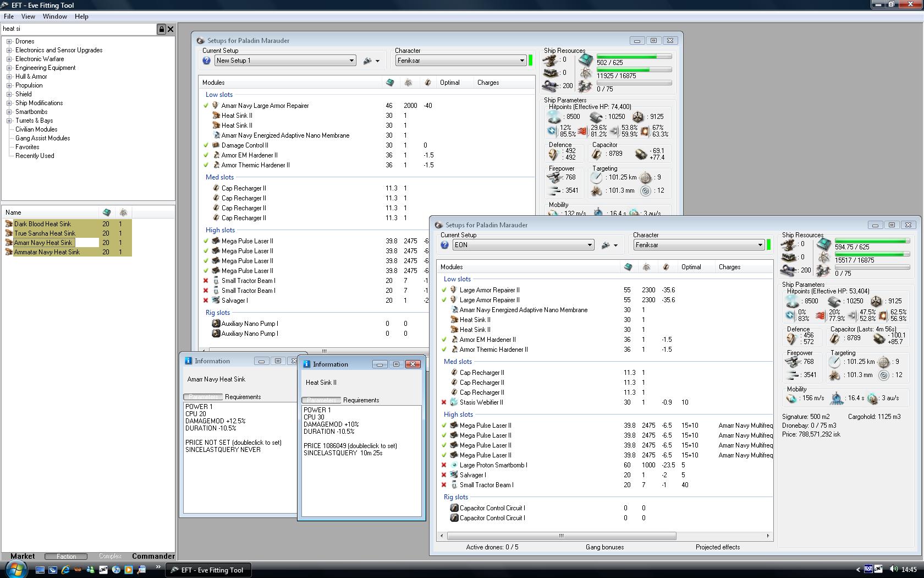The width and height of the screenshot is (924, 578).
Task: Expand the Electronic Warfare category
Action: click(9, 59)
